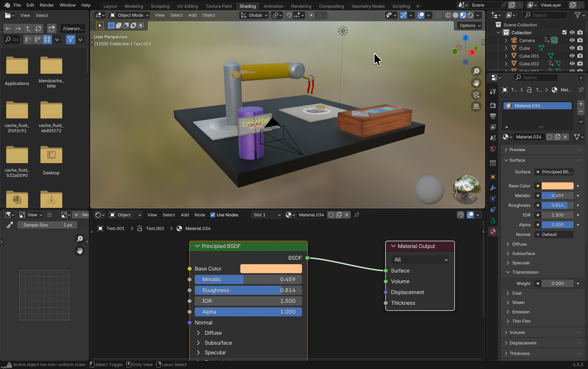Click the viewport Options button

pyautogui.click(x=470, y=26)
